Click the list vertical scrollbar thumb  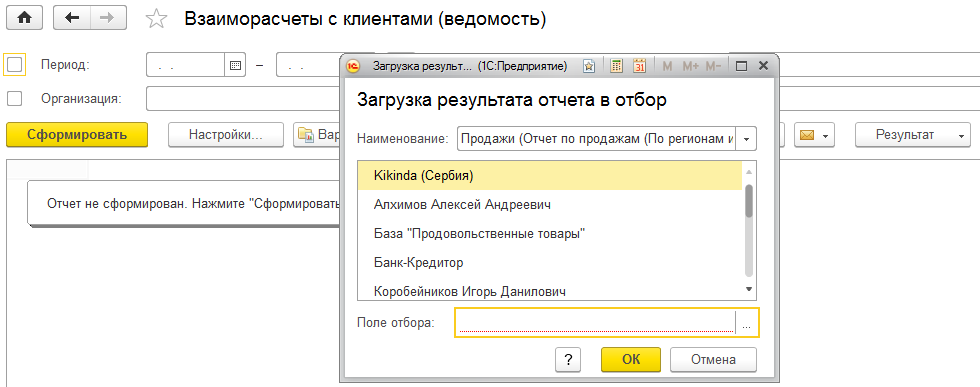749,201
